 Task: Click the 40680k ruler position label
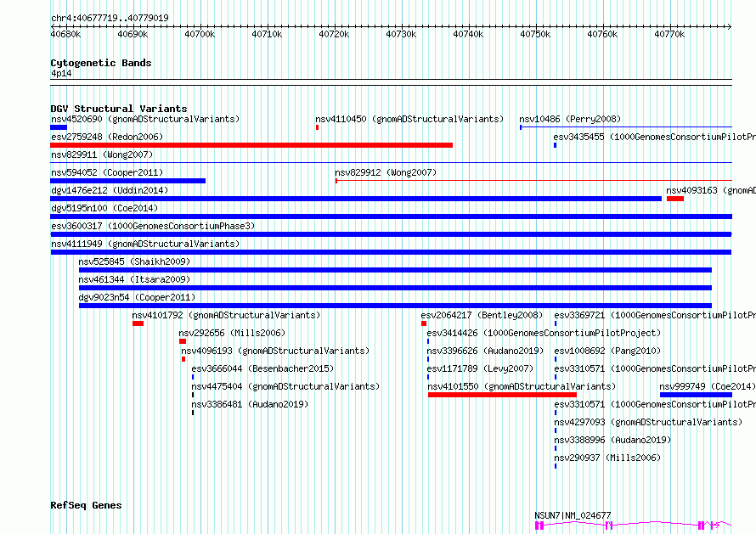tap(66, 34)
